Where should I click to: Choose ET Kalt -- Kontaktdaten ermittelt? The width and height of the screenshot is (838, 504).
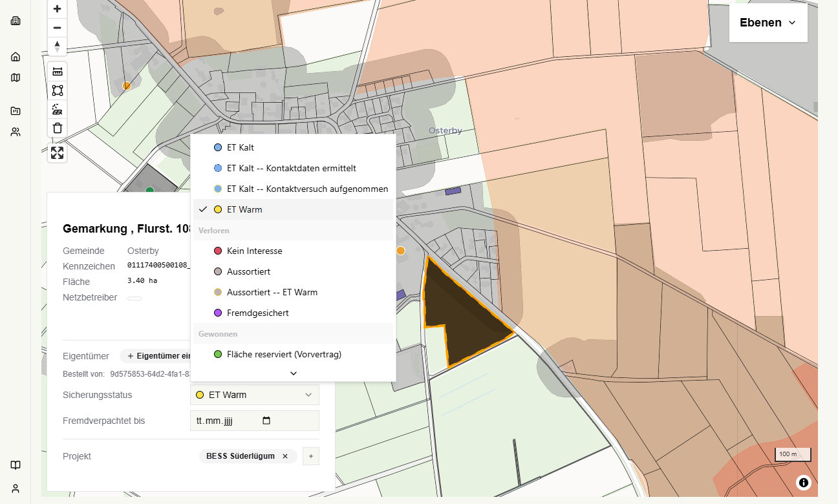click(x=294, y=168)
